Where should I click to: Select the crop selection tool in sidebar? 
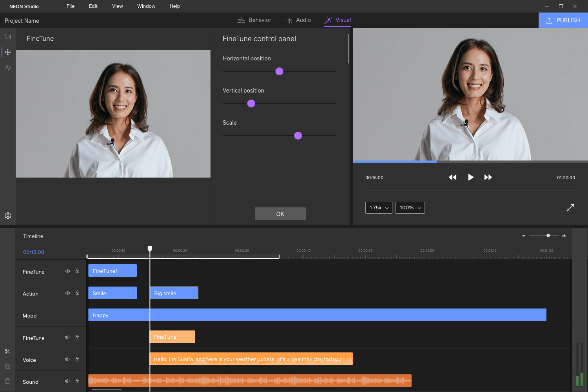[8, 36]
